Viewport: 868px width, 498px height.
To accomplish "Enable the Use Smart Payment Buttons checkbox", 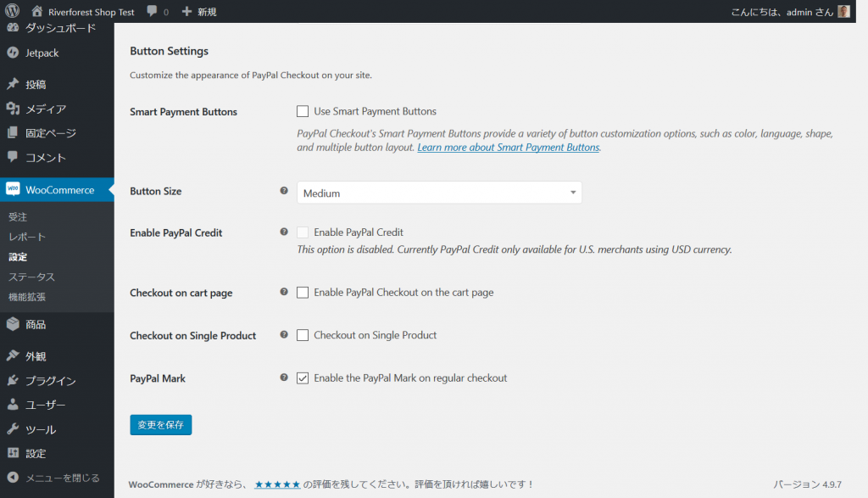I will [x=303, y=111].
